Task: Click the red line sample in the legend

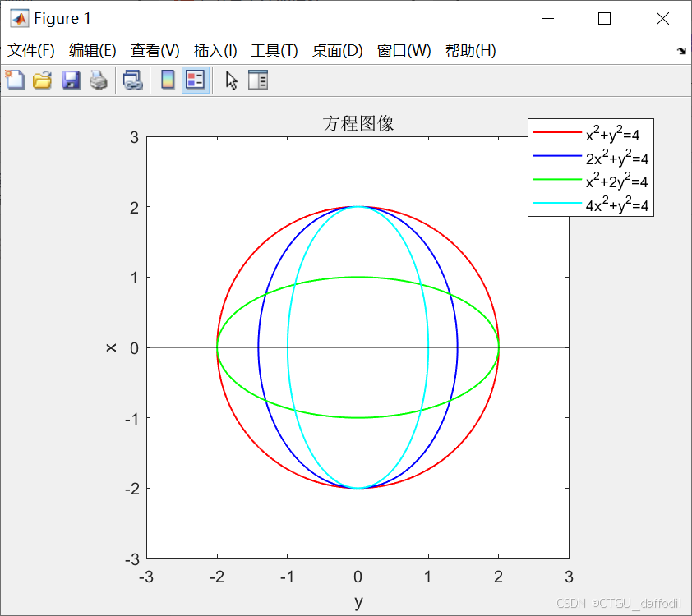Action: pyautogui.click(x=557, y=132)
